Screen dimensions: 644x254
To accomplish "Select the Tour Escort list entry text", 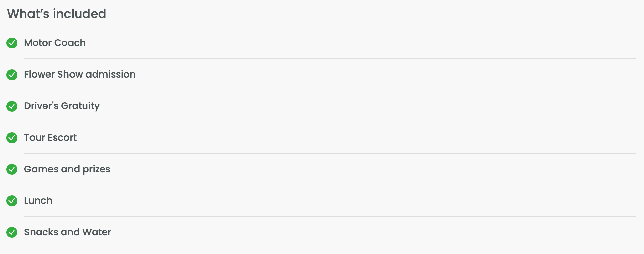I will [x=50, y=138].
